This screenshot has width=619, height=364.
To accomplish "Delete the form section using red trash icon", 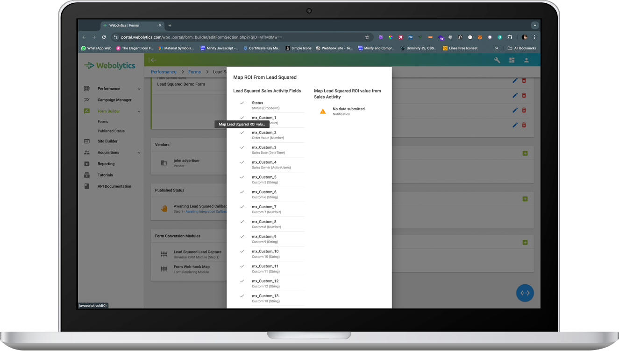I will [524, 80].
